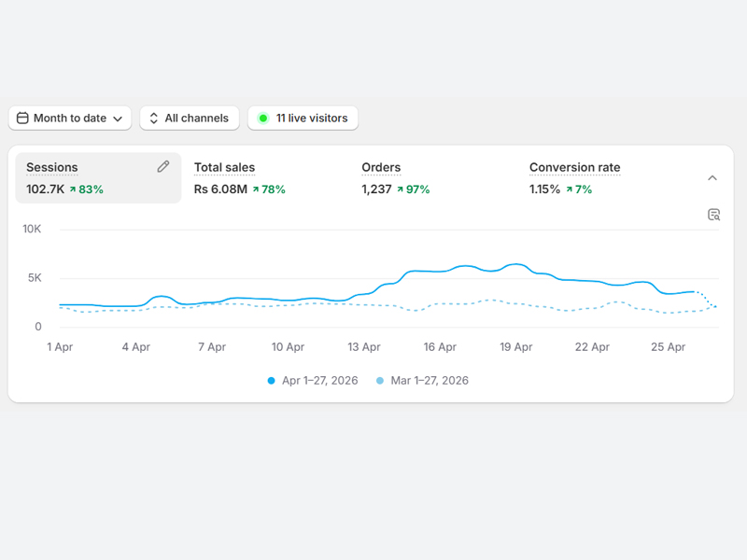This screenshot has width=747, height=560.
Task: Open the report view icon above chart
Action: [x=713, y=215]
